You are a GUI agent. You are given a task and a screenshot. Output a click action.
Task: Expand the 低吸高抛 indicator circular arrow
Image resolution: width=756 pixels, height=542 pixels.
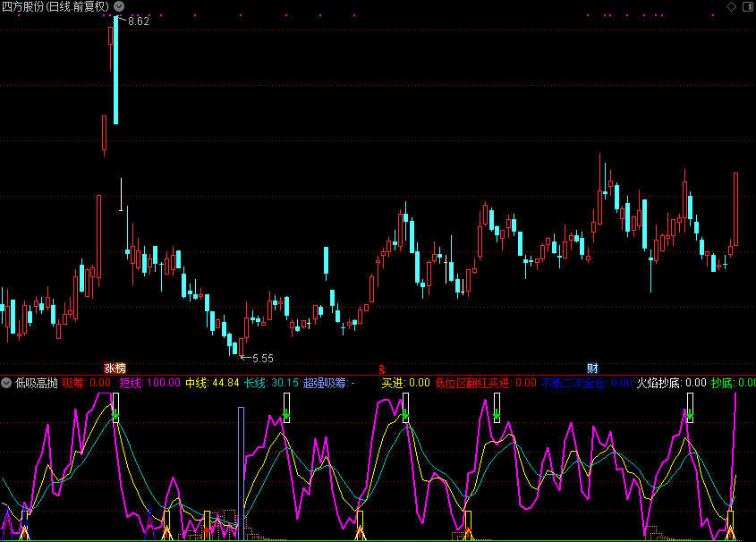(x=7, y=384)
